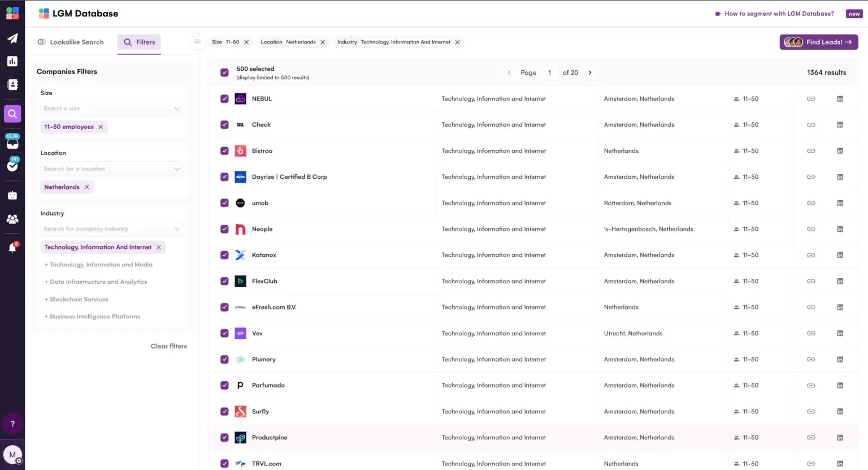Uncheck the Plumery row checkbox

click(224, 359)
